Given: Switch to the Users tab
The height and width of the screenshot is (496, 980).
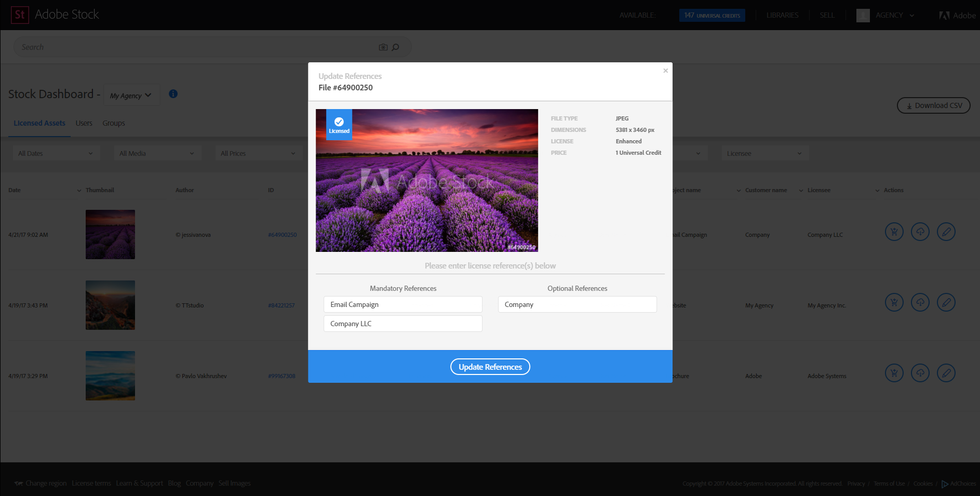Looking at the screenshot, I should (x=84, y=124).
